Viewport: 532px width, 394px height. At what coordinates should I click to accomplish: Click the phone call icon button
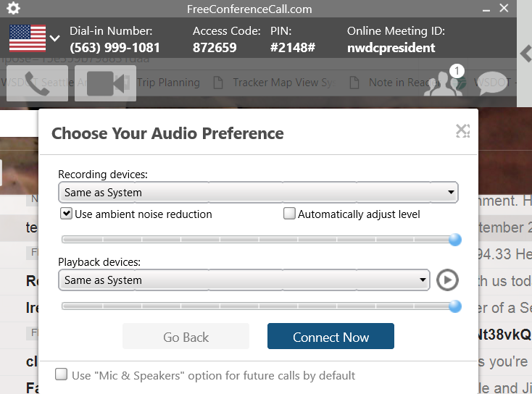tap(37, 83)
